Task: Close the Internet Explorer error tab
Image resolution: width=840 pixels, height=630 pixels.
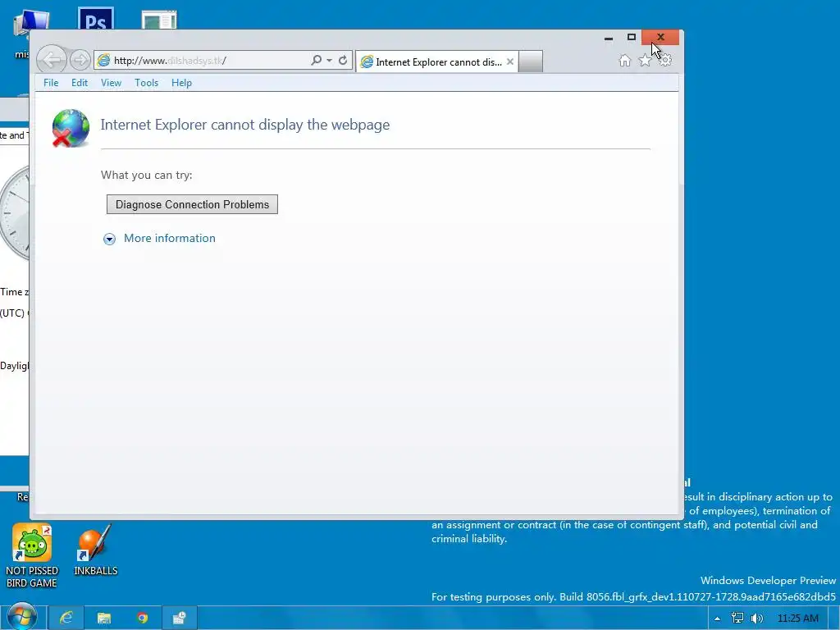Action: point(510,62)
